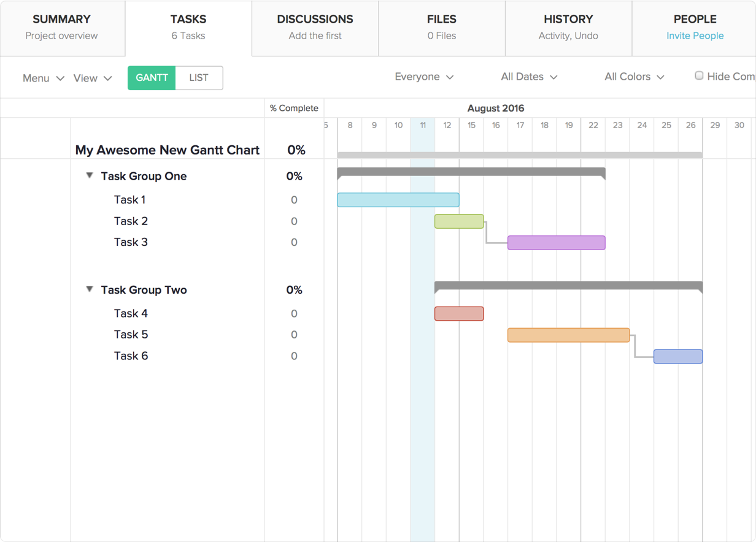Open the History tab
Screen dimensions: 756x542
568,27
